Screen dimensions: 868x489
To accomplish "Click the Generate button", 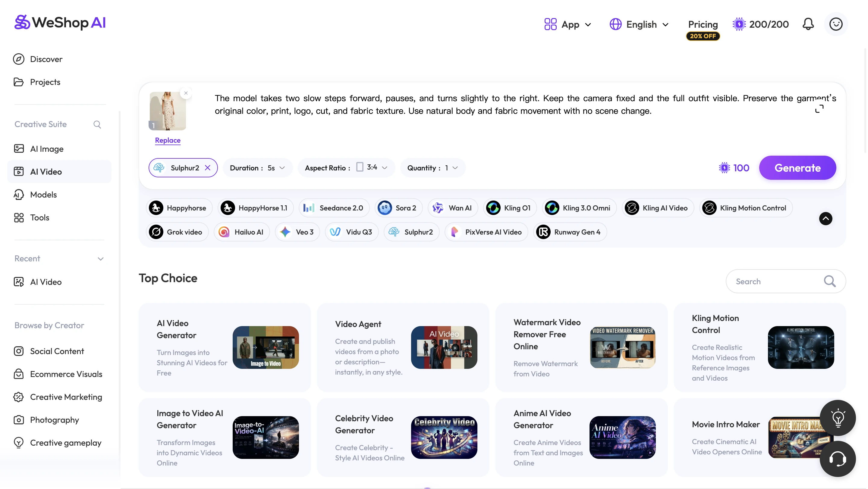I will click(797, 168).
